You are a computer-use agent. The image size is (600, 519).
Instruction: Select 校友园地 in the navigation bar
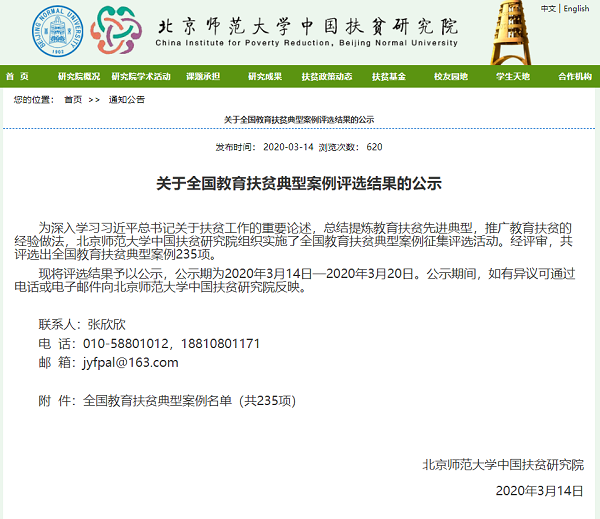pyautogui.click(x=451, y=77)
